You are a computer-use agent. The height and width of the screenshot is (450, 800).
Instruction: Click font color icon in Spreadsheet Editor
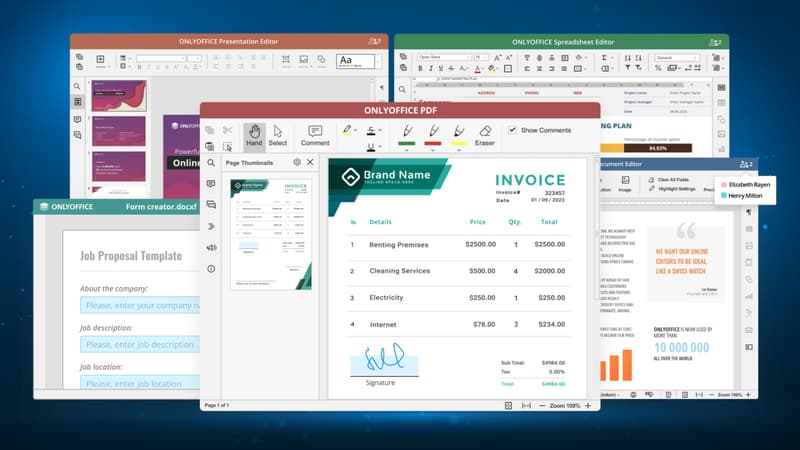pyautogui.click(x=477, y=68)
